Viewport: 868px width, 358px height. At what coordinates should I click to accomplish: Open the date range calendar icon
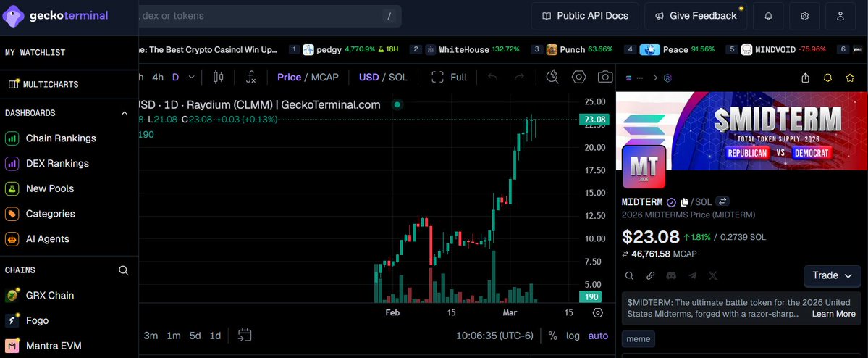[245, 335]
